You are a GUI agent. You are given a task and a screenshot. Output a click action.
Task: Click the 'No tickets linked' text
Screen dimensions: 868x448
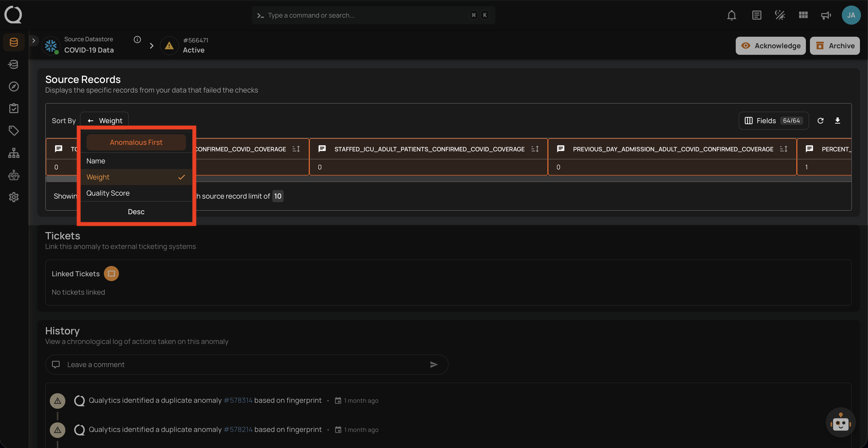point(78,292)
